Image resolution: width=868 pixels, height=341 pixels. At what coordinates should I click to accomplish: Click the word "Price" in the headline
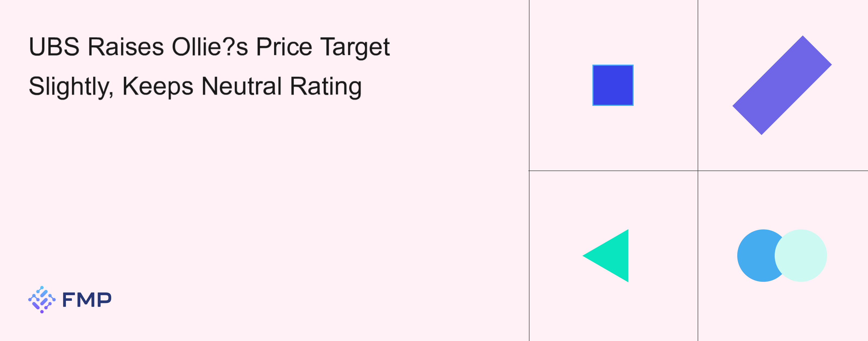click(x=284, y=46)
